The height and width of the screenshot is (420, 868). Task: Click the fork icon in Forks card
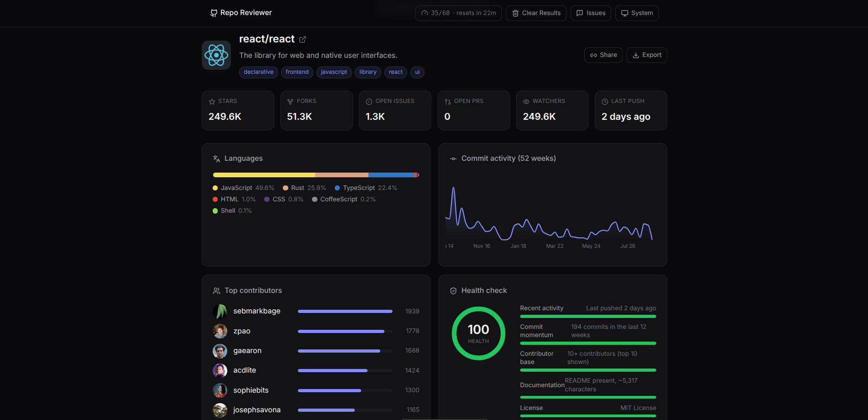290,102
